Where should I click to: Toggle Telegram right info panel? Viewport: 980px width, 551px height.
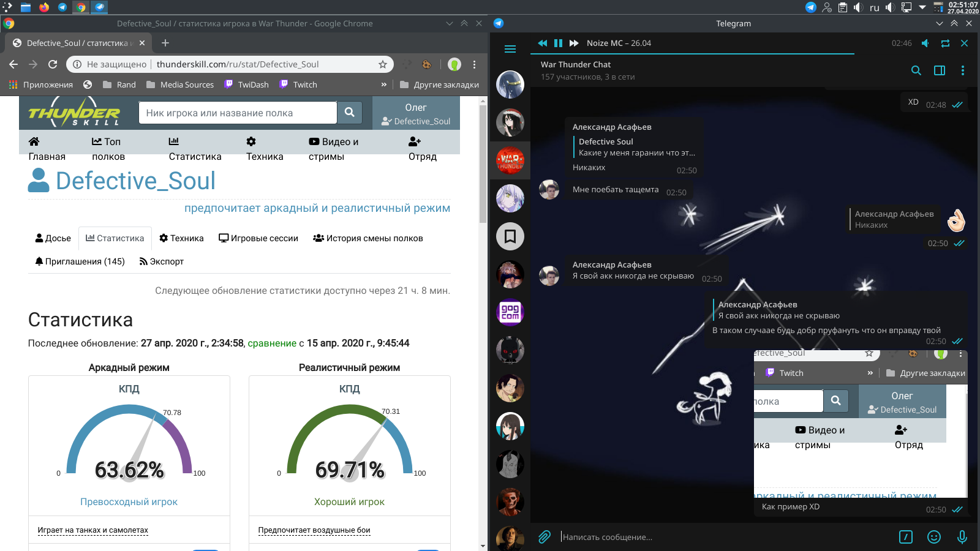pos(940,70)
